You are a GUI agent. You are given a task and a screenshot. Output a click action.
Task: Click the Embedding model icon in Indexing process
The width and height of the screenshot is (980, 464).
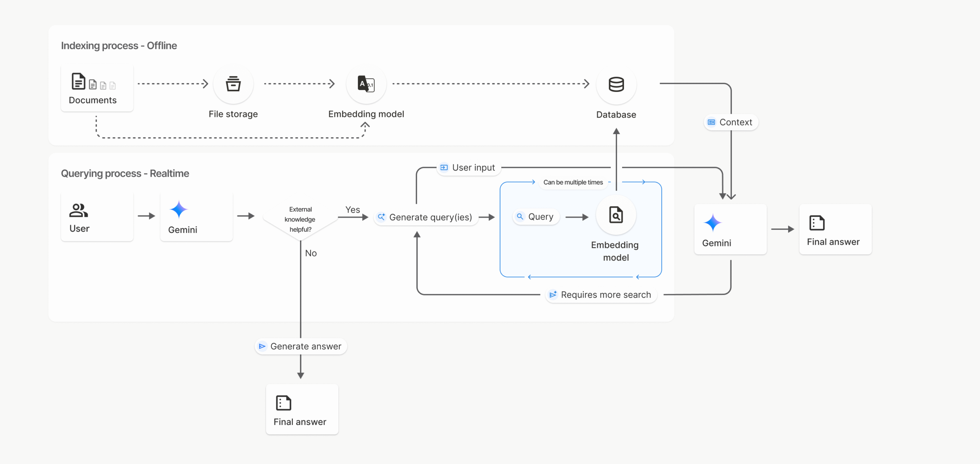tap(366, 84)
